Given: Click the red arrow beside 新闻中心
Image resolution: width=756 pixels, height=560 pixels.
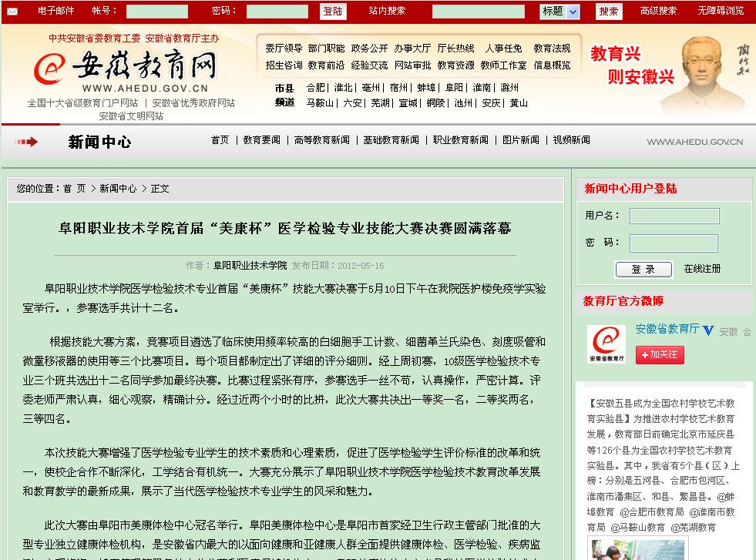Looking at the screenshot, I should 26,142.
